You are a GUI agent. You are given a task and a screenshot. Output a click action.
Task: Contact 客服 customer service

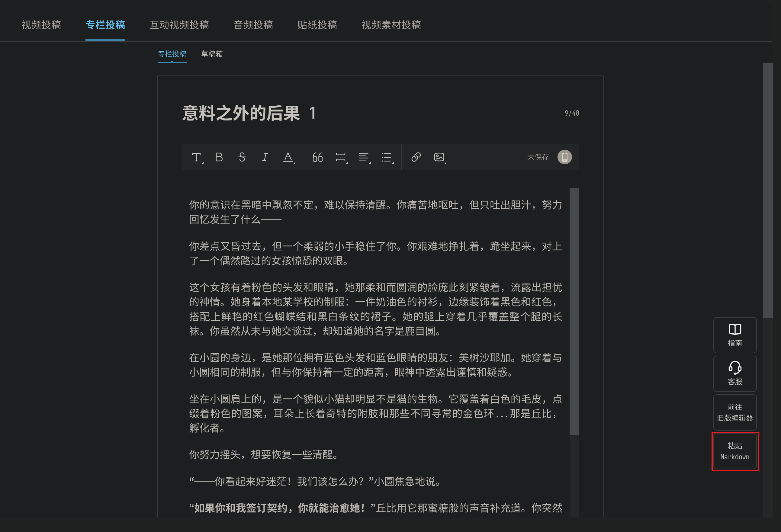click(x=734, y=374)
